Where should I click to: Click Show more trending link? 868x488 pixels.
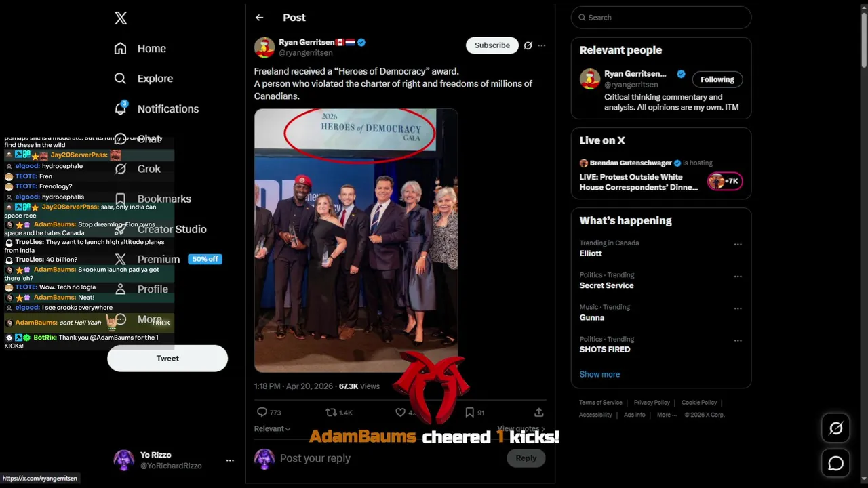599,374
